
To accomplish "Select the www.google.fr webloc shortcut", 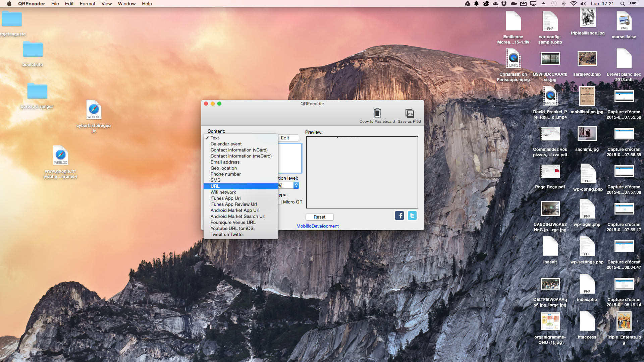I will coord(60,155).
